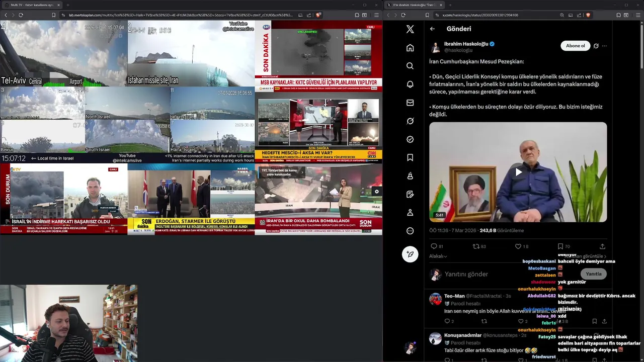Reload the x.com browser window
The width and height of the screenshot is (644, 362).
[403, 15]
